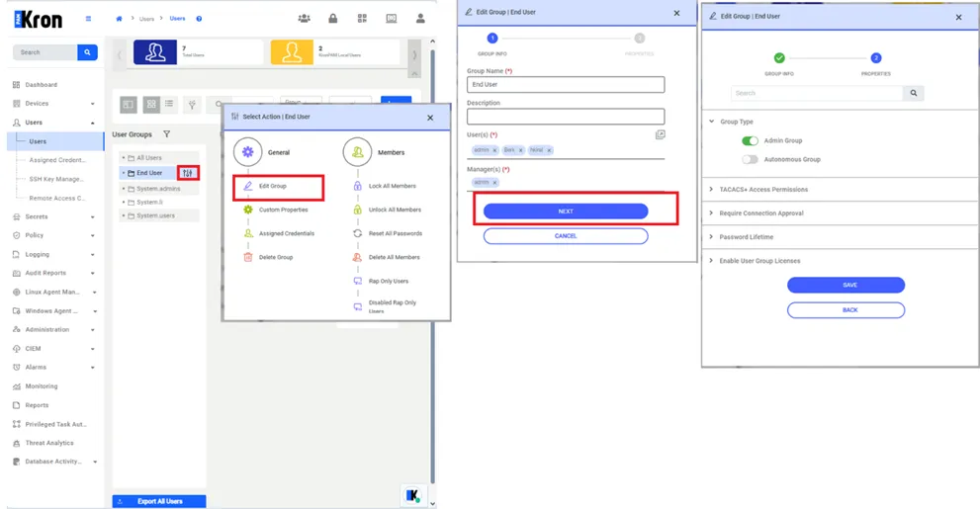Expand TACACS+ Access Permissions section
This screenshot has height=509, width=980.
click(711, 189)
